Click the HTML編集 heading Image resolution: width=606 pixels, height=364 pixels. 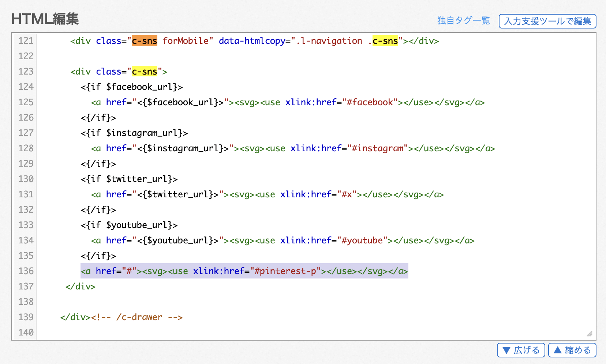(45, 19)
